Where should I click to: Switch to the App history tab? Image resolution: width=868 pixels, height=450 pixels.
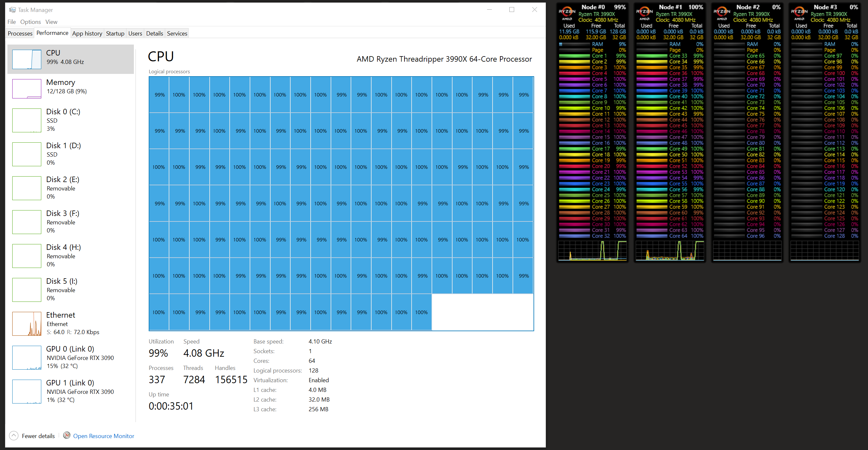coord(87,33)
